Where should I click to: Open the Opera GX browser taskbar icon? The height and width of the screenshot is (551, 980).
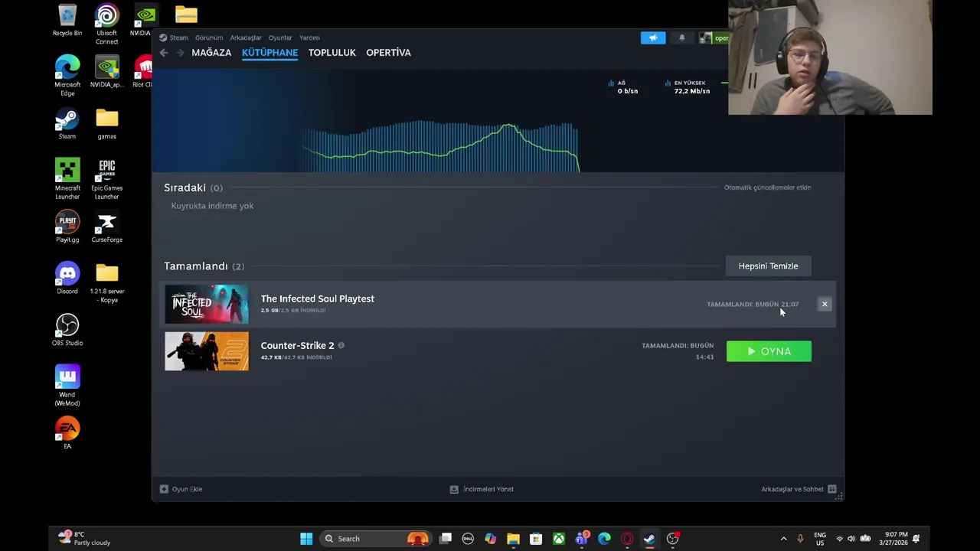[627, 539]
